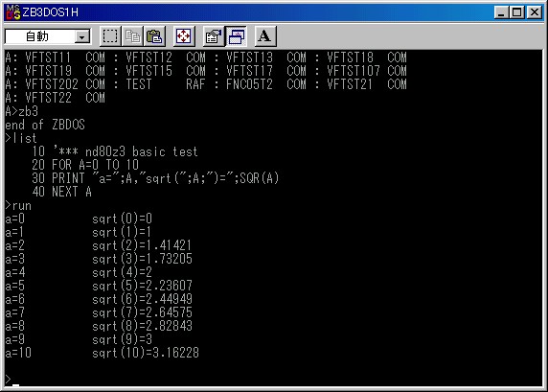Click the Copy icon in toolbar
The height and width of the screenshot is (392, 548).
click(x=132, y=36)
